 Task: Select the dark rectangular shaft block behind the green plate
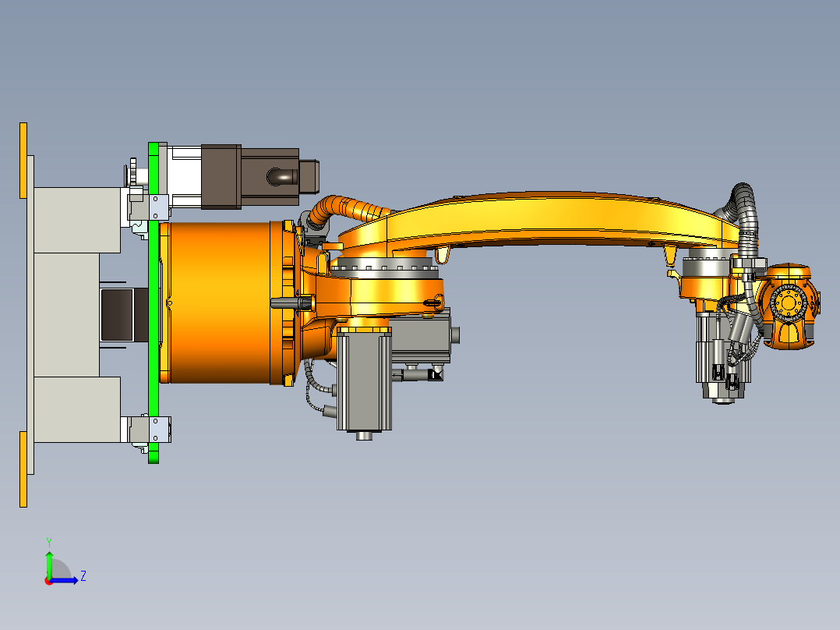[x=124, y=314]
